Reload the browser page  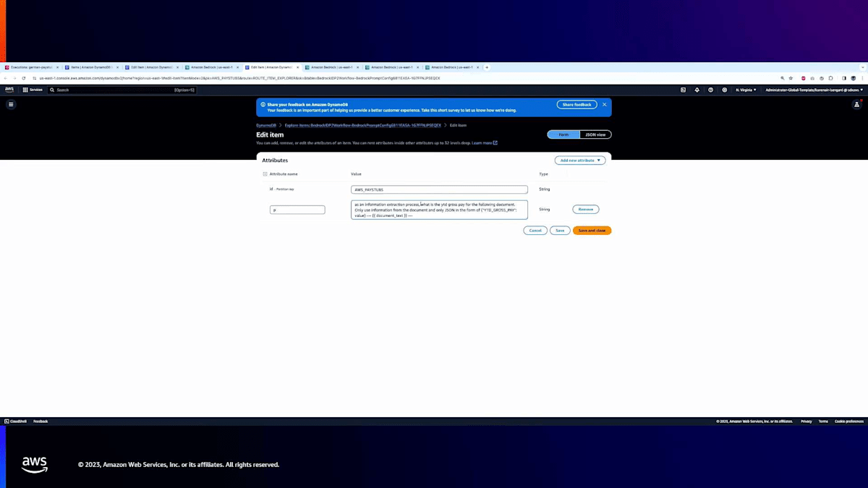(24, 78)
